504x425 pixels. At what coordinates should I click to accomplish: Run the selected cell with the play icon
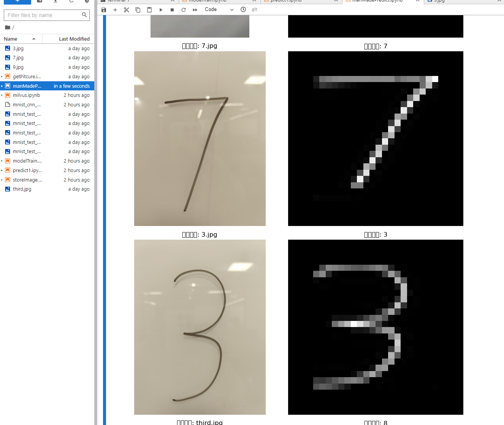[x=161, y=9]
